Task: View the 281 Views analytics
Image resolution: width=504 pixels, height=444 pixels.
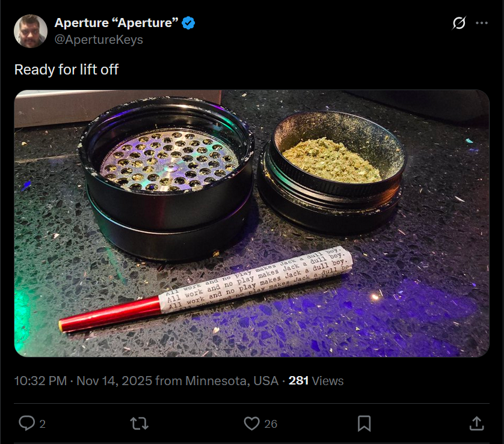Action: 316,381
